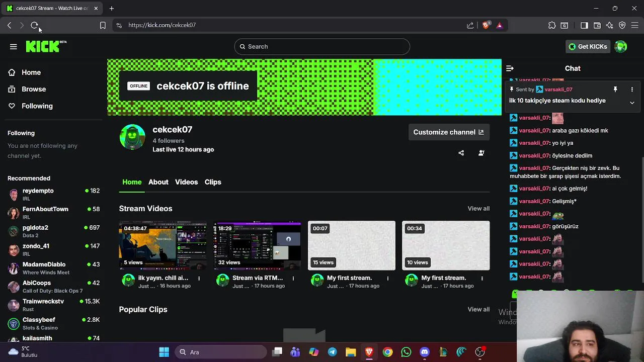Image resolution: width=644 pixels, height=362 pixels.
Task: Open the 00:34 video thumbnail
Action: tap(446, 245)
